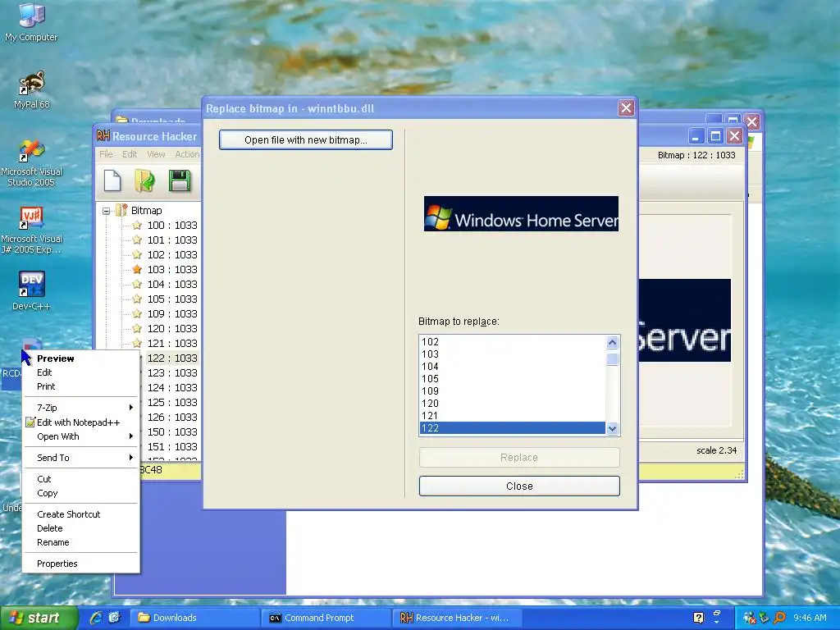Select tree item 102 : 1033
Image resolution: width=840 pixels, height=630 pixels.
[x=172, y=254]
